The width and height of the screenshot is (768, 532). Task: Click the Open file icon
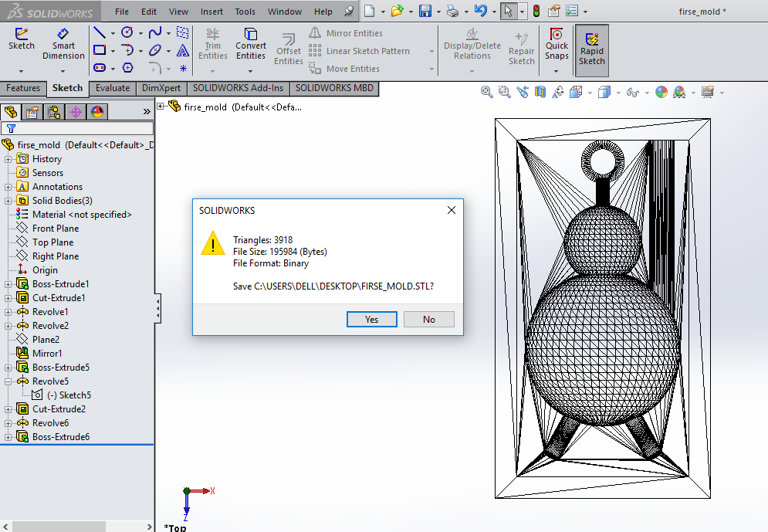click(398, 11)
